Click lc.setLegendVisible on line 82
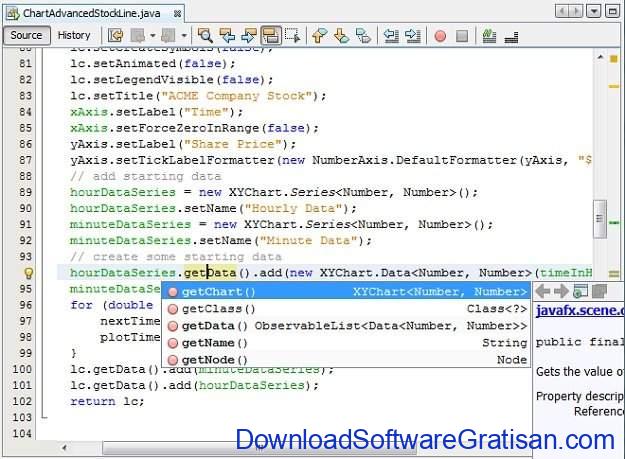625x459 pixels. click(142, 80)
